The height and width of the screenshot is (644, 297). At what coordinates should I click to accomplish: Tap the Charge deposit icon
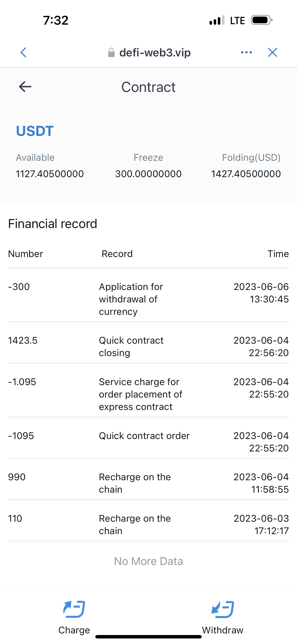click(x=74, y=609)
